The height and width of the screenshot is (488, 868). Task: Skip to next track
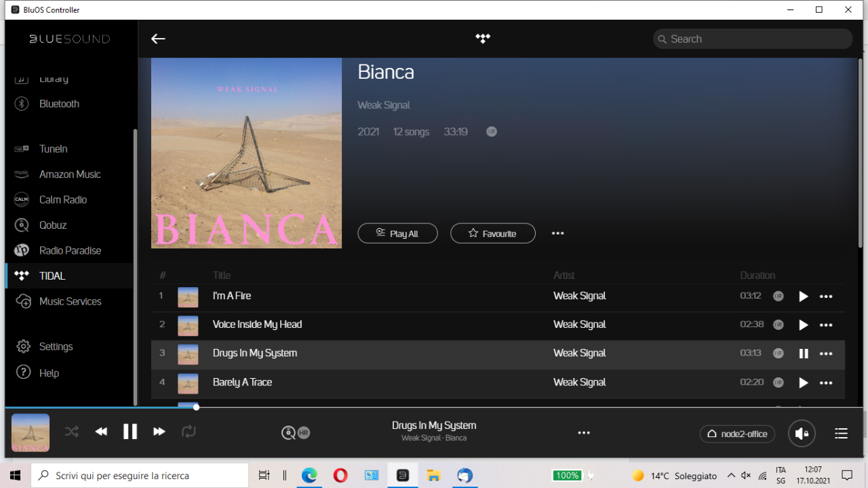tap(159, 432)
